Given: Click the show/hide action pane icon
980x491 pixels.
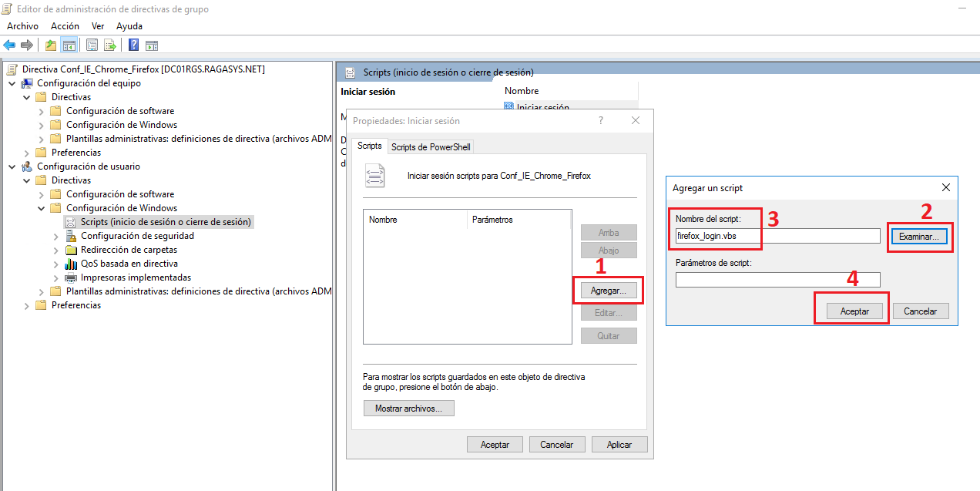Looking at the screenshot, I should tap(151, 44).
